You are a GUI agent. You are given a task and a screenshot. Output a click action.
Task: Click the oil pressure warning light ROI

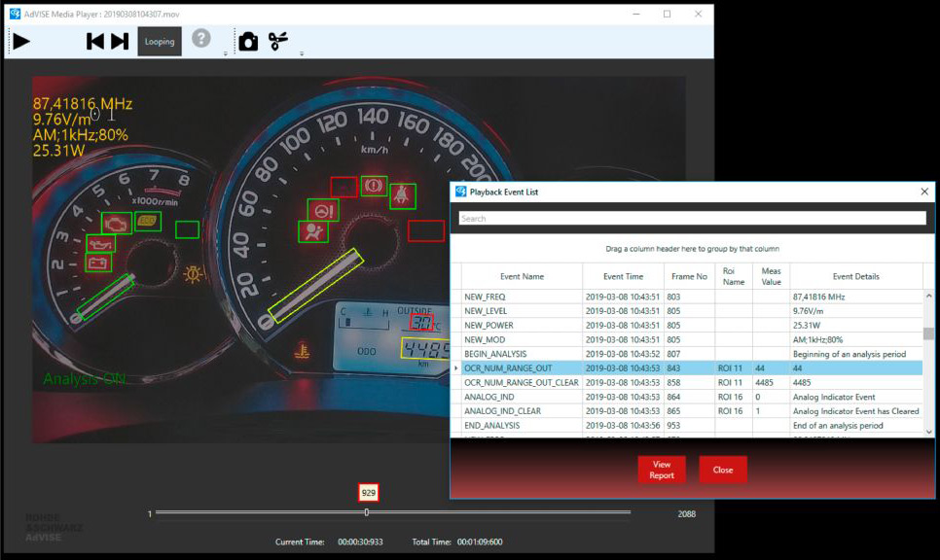101,244
